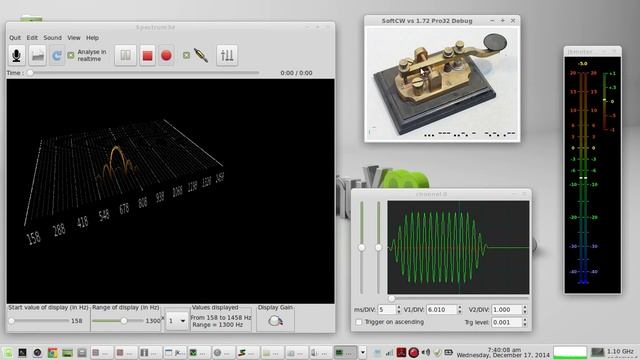The width and height of the screenshot is (640, 360).
Task: Click the battery tray icon
Action: click(448, 352)
